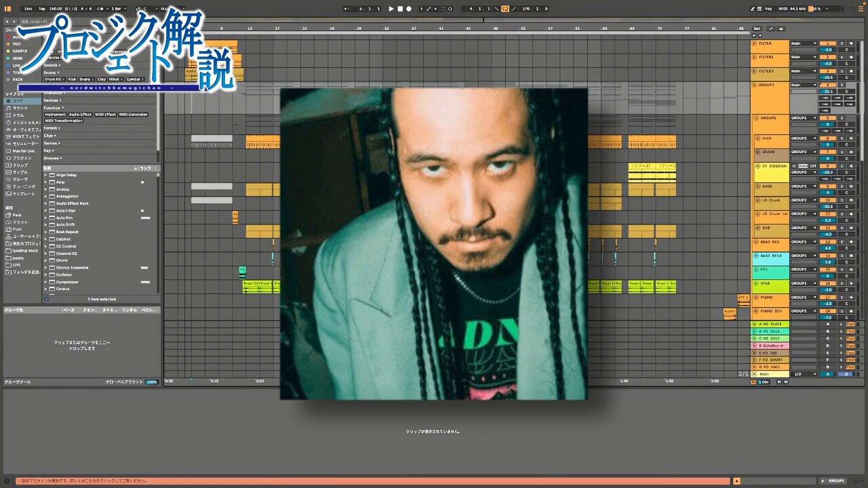
Task: Expand the Compressor device folder
Action: point(46,282)
